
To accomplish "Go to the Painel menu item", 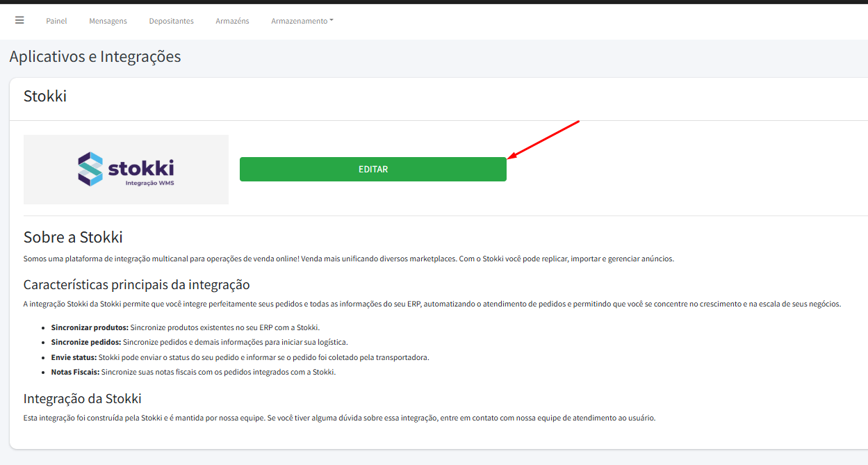I will 56,21.
